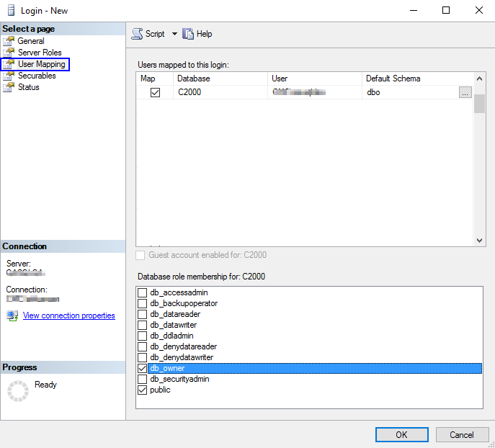Click the users list scrollbar thumb
Image resolution: width=495 pixels, height=448 pixels.
(479, 104)
